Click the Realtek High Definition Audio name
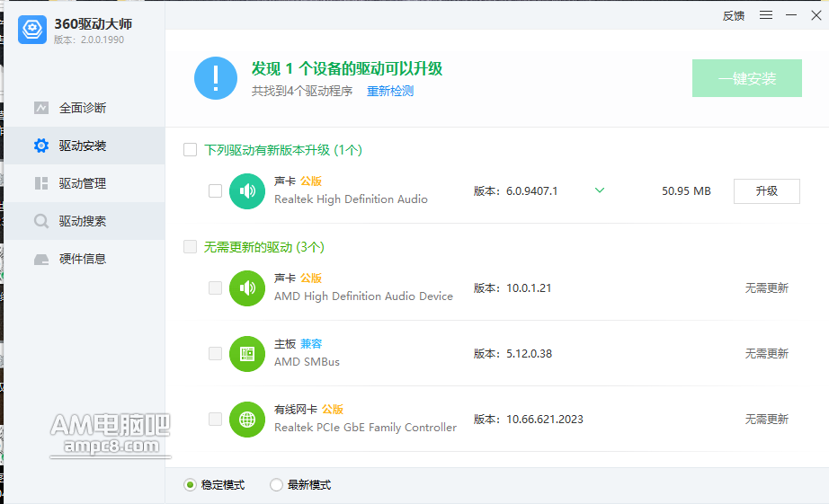This screenshot has height=504, width=829. pos(351,199)
